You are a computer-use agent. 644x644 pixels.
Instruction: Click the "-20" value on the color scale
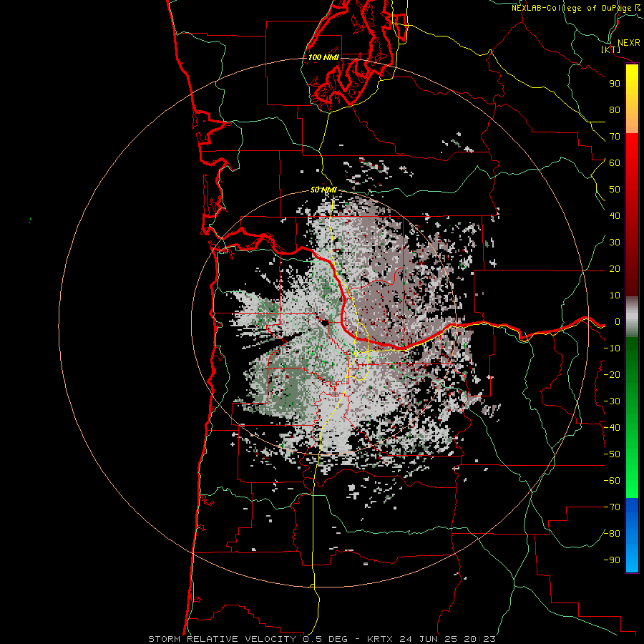coord(612,375)
